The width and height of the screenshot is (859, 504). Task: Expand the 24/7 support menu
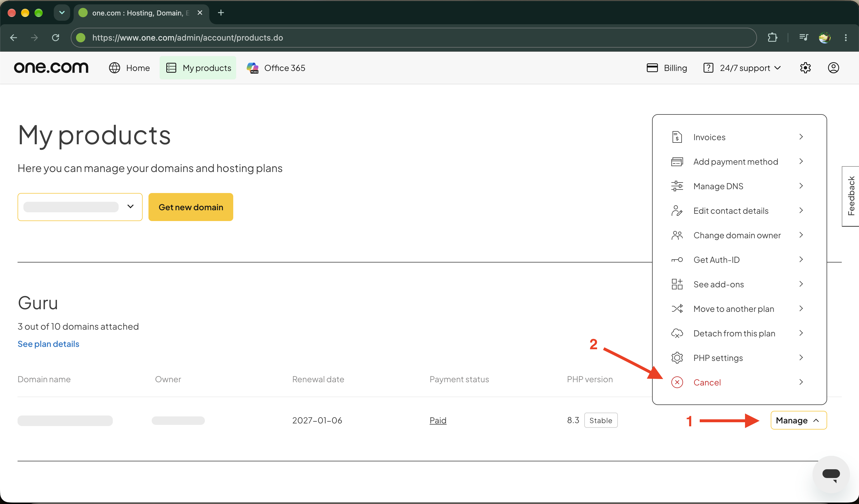click(x=742, y=68)
